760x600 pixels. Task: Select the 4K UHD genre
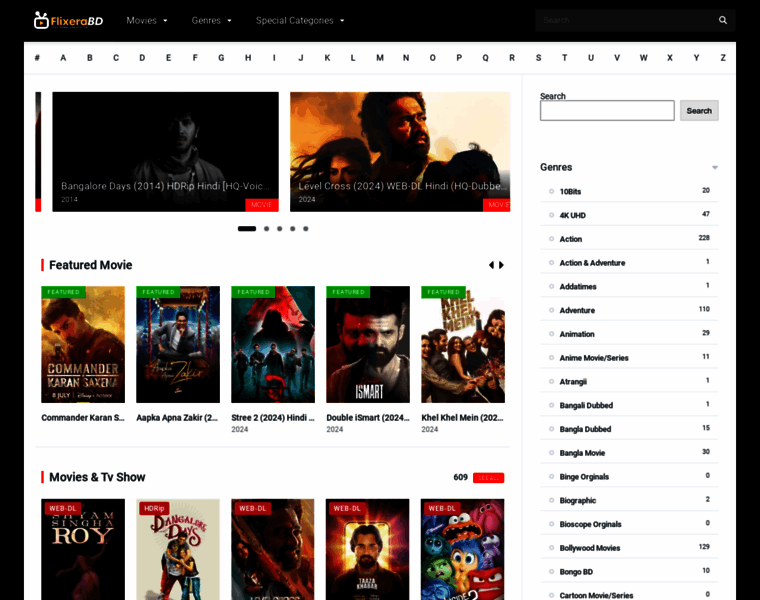tap(572, 215)
